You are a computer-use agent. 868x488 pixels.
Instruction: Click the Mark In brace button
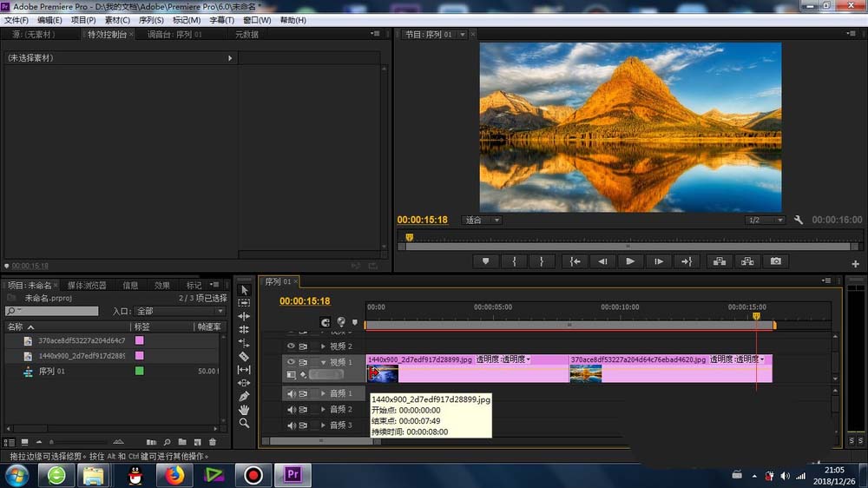coord(514,261)
